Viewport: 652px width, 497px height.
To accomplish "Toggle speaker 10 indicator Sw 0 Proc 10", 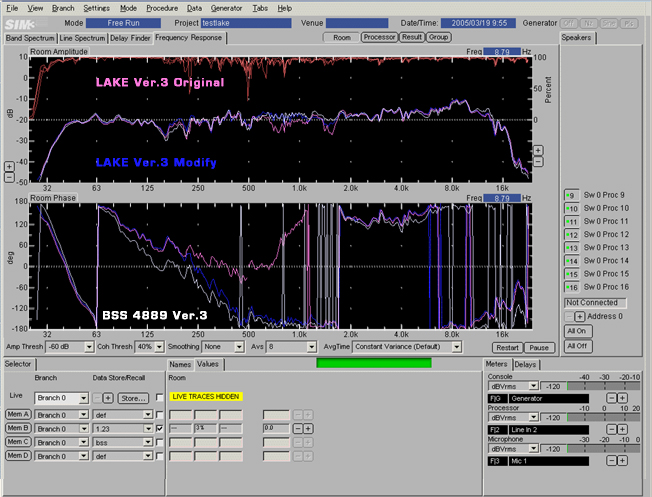I will tap(572, 208).
